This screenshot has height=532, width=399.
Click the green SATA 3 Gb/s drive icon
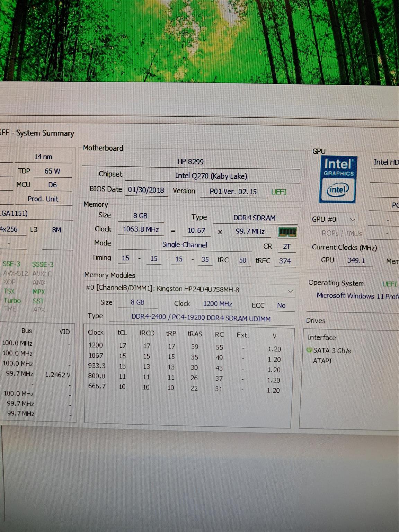point(309,350)
